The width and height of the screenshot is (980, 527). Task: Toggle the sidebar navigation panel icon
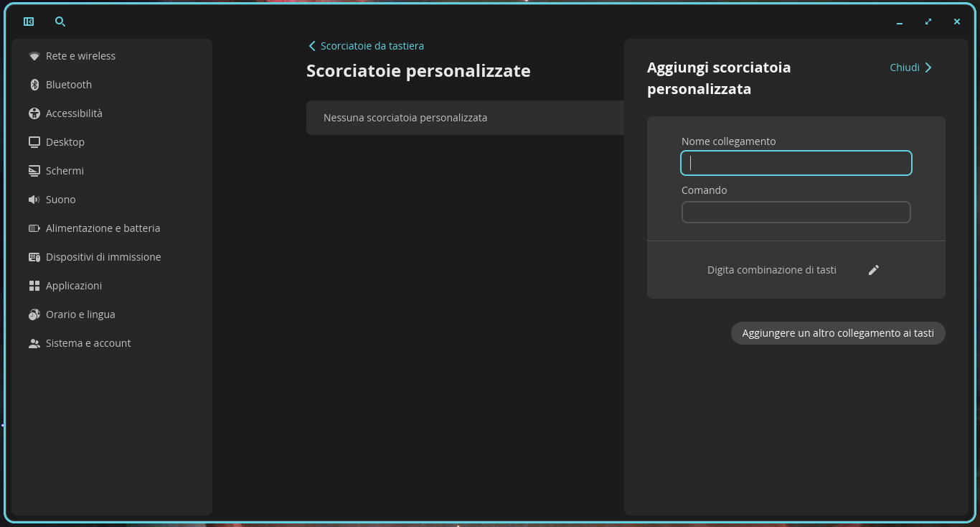click(x=29, y=22)
